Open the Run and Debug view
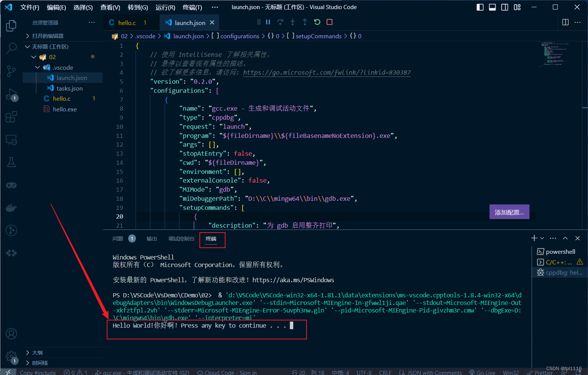The image size is (588, 375). 11,94
